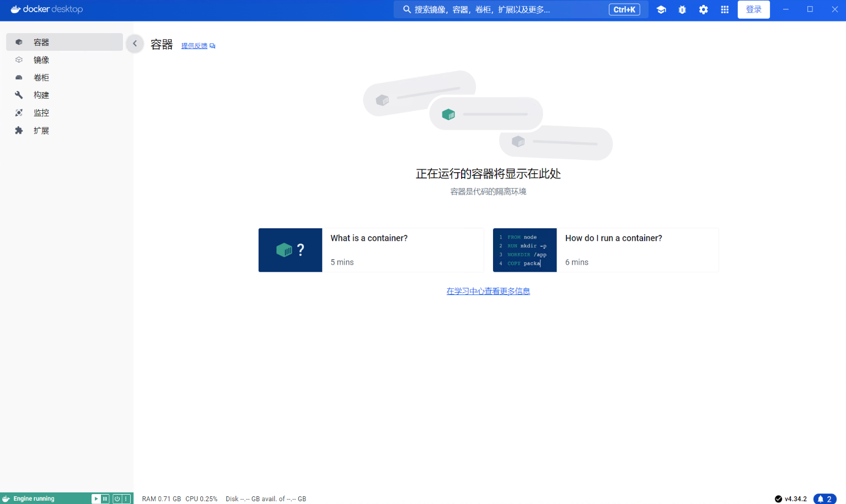Open the 卷柜 (Volumes) sidebar item

point(65,77)
